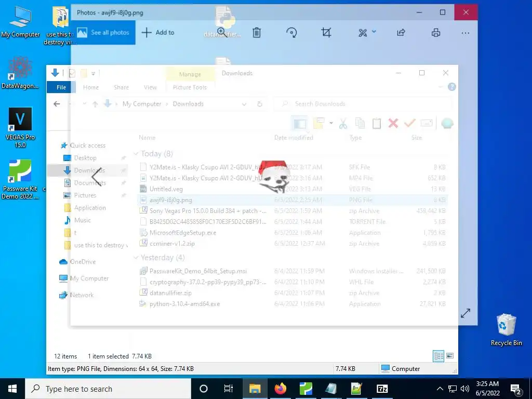Open the quick access toolbar customize dropdown
Image resolution: width=532 pixels, height=399 pixels.
93,73
